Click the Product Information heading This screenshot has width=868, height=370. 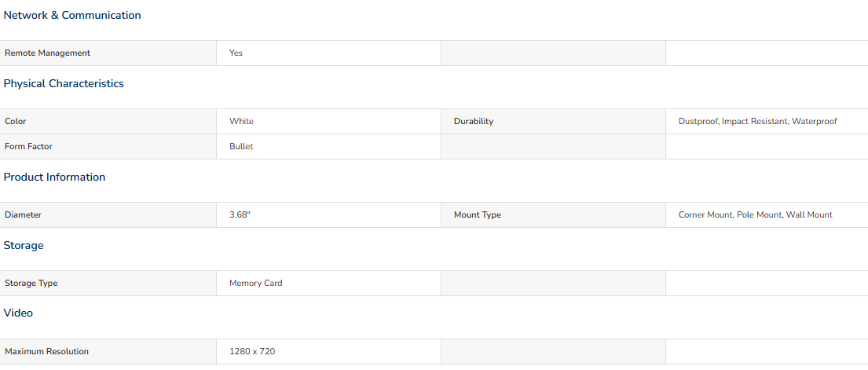tap(54, 178)
